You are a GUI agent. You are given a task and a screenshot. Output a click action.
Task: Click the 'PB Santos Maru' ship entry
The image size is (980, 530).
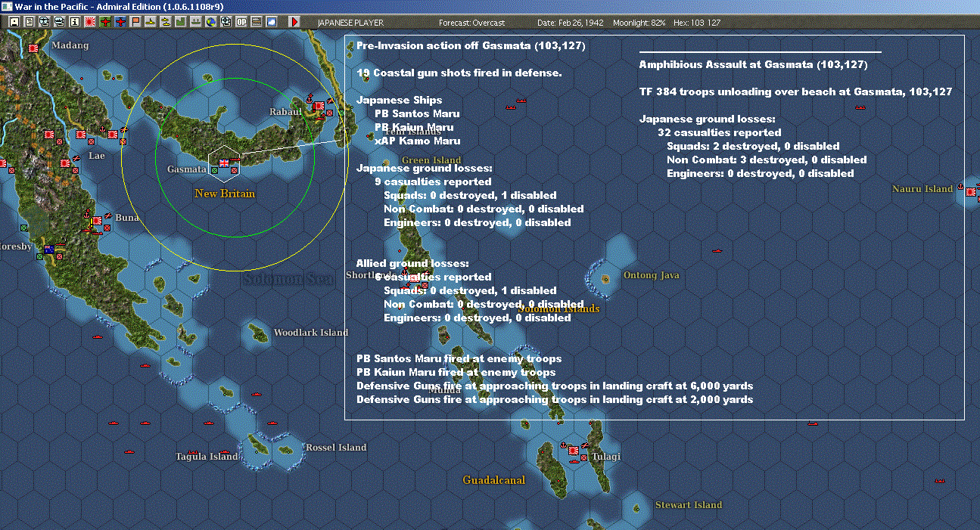[x=417, y=114]
